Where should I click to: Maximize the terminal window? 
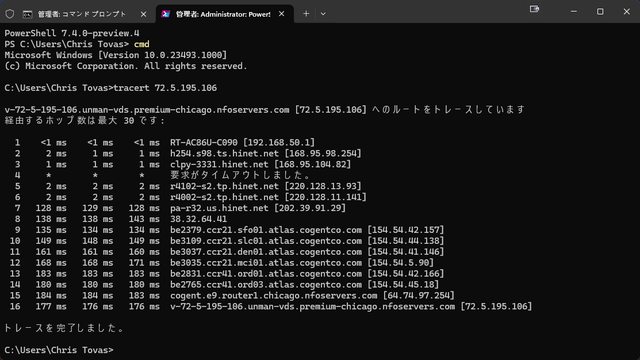[600, 11]
